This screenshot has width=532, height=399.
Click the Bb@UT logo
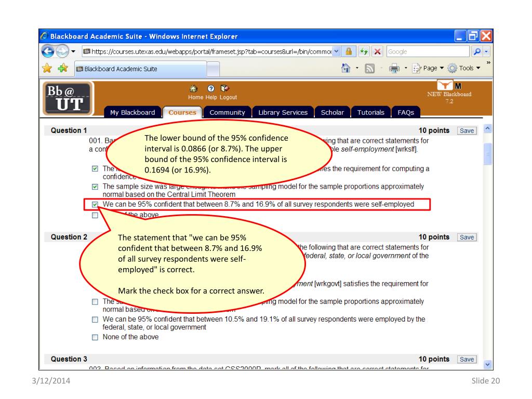(68, 99)
